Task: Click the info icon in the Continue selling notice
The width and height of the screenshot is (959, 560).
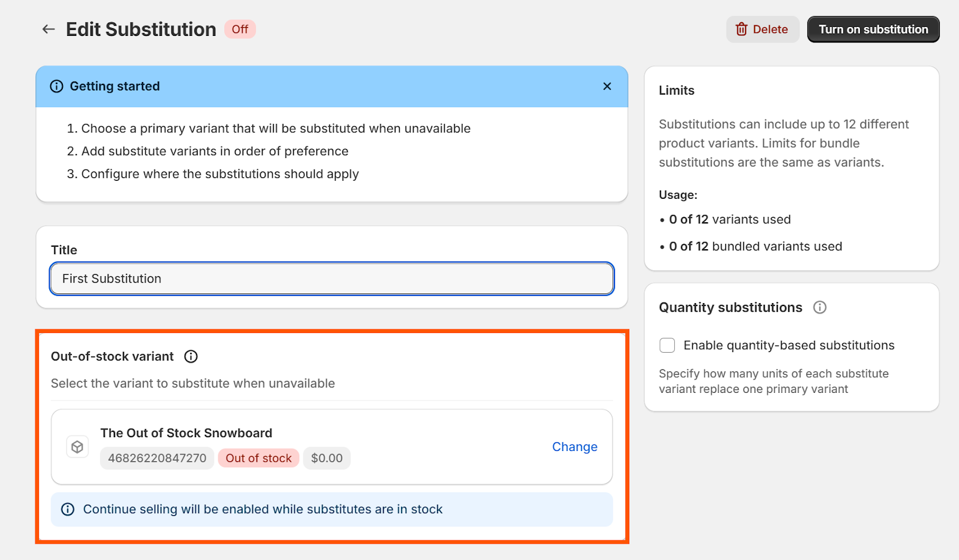Action: coord(68,509)
